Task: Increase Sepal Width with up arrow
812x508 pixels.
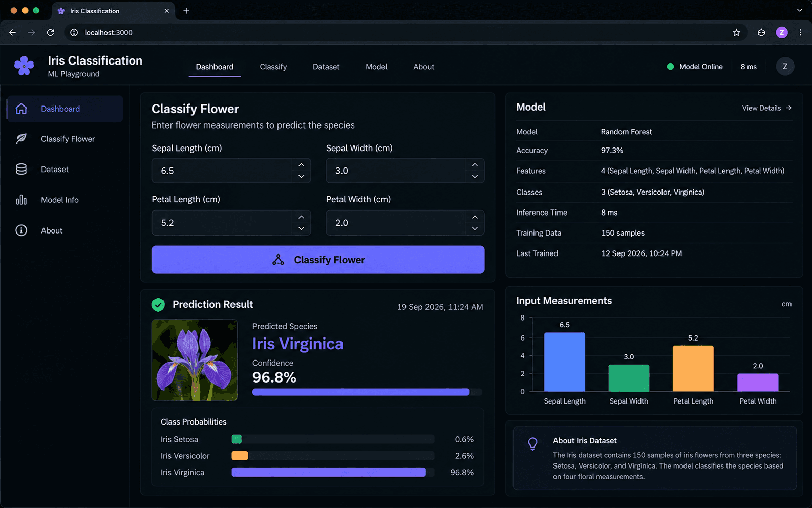Action: coord(475,165)
